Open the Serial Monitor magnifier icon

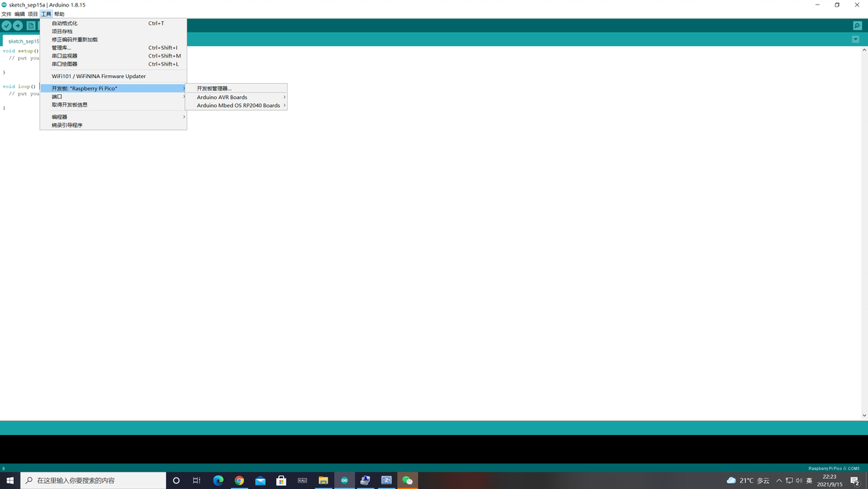point(857,26)
